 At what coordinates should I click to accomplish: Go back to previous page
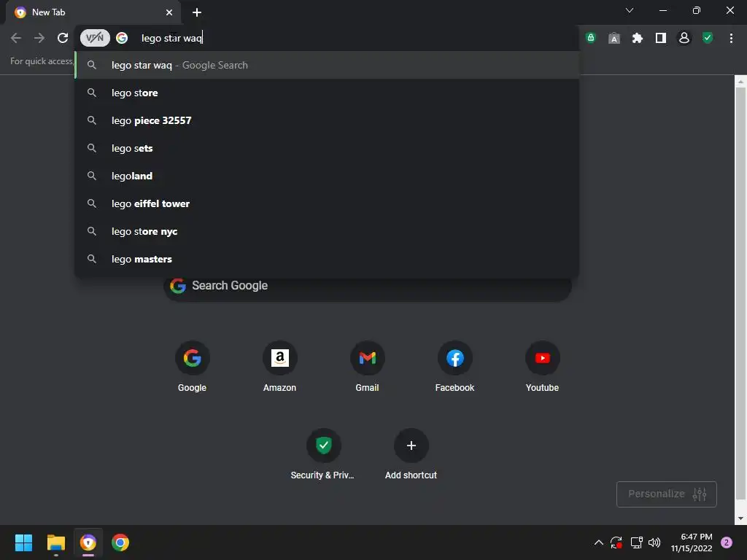[16, 38]
